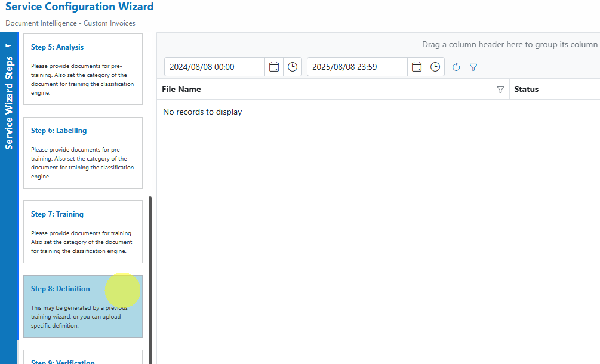Viewport: 600px width, 364px height.
Task: Select Step 8: Definition
Action: (83, 306)
